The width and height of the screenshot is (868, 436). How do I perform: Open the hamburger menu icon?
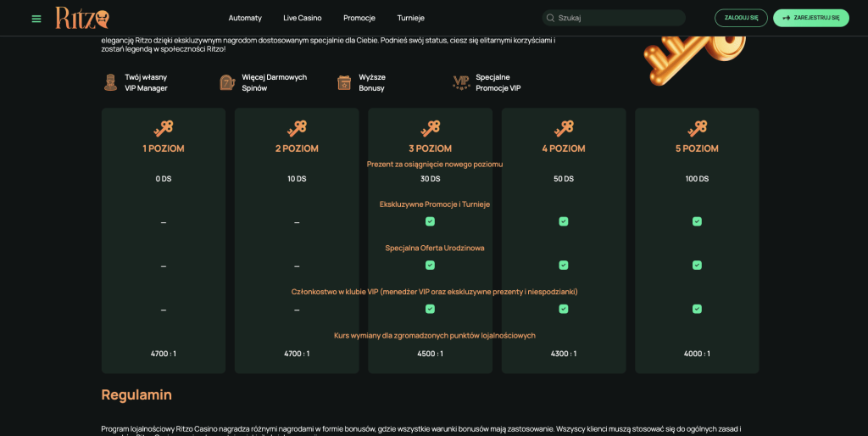[36, 18]
